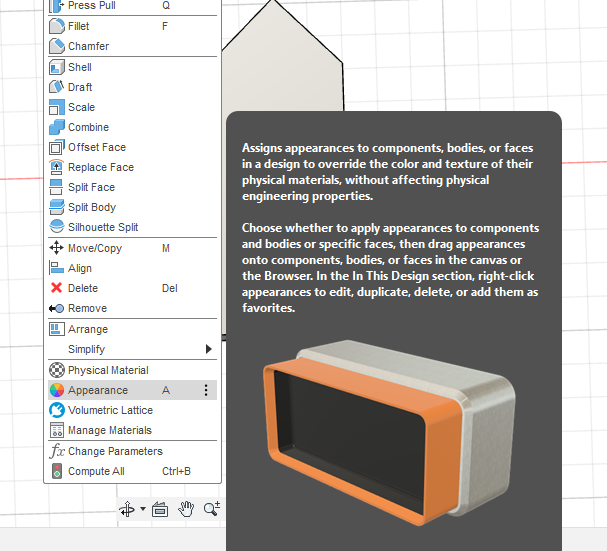Select the Offset Face menu entry

coord(132,147)
